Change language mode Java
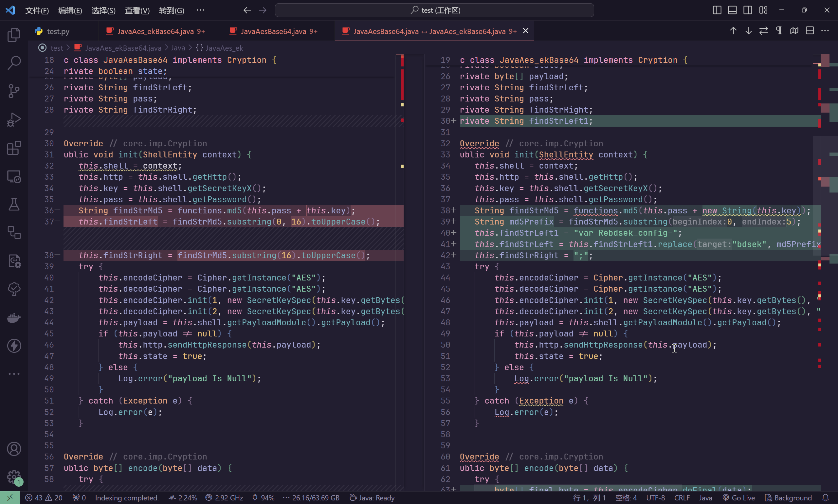Screen dimensions: 838x504 click(705, 497)
